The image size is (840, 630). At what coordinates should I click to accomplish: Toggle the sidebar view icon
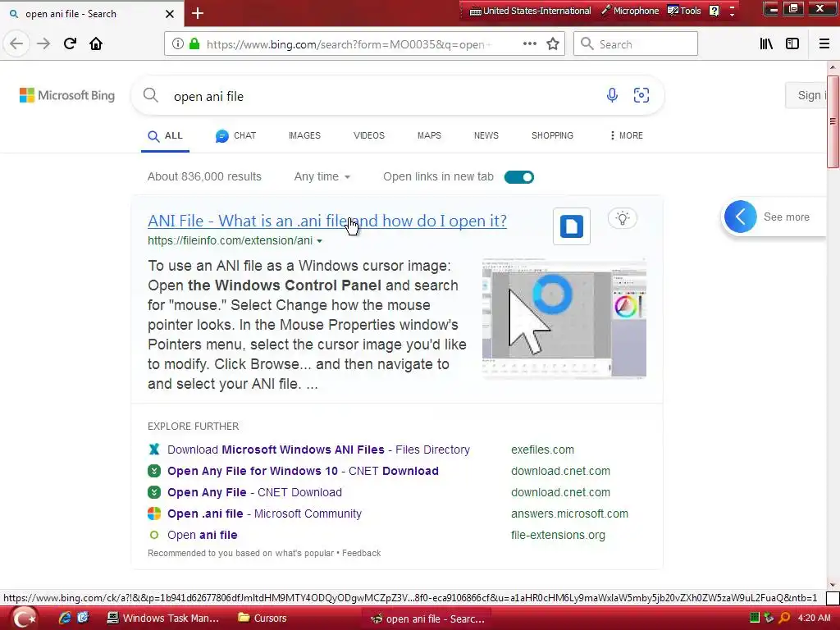click(792, 44)
